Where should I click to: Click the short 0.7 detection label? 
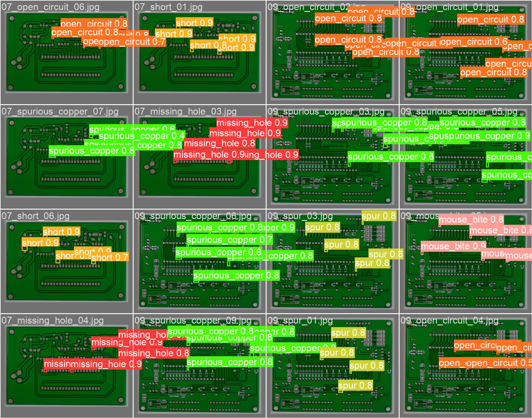110,257
